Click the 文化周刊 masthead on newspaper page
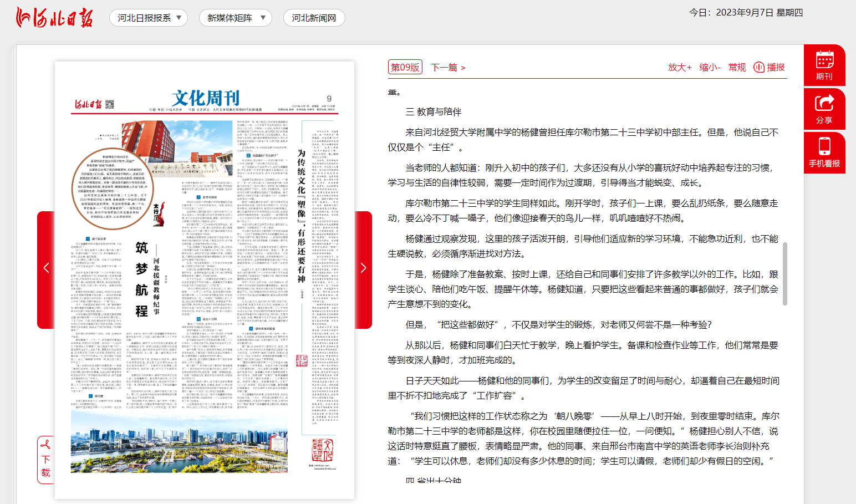 click(206, 98)
